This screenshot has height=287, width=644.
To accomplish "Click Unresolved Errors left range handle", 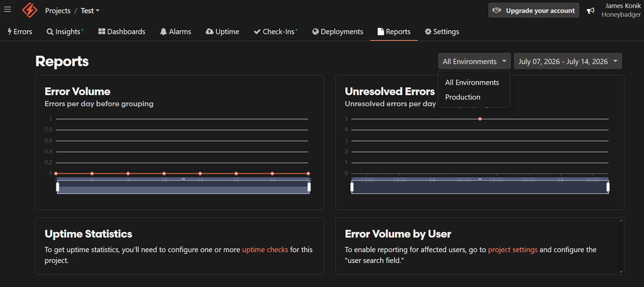I will (x=352, y=187).
